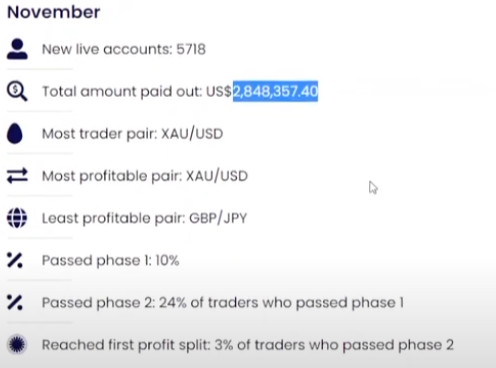Click the percent icon beside Passed phase 2
Viewport: 496px width, 368px height.
(15, 303)
